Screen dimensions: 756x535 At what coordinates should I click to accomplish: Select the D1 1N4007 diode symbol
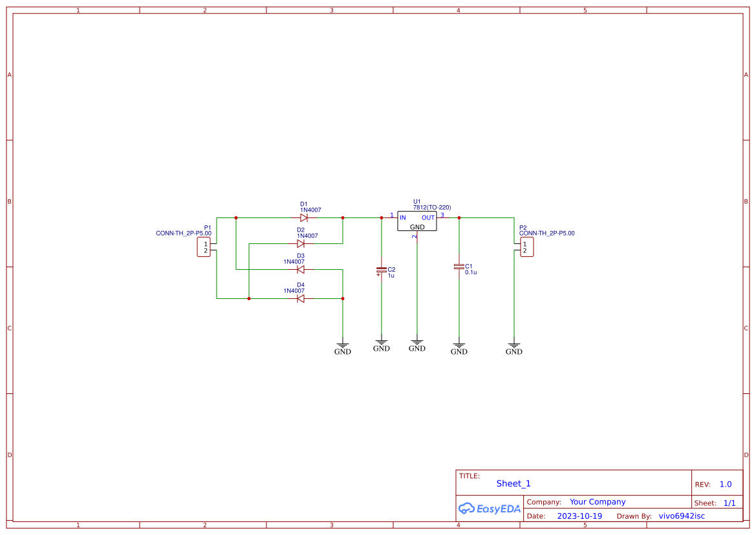(x=305, y=218)
